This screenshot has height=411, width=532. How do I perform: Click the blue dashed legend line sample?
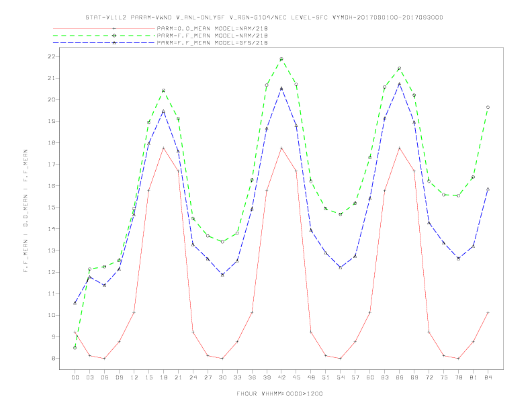pyautogui.click(x=104, y=43)
